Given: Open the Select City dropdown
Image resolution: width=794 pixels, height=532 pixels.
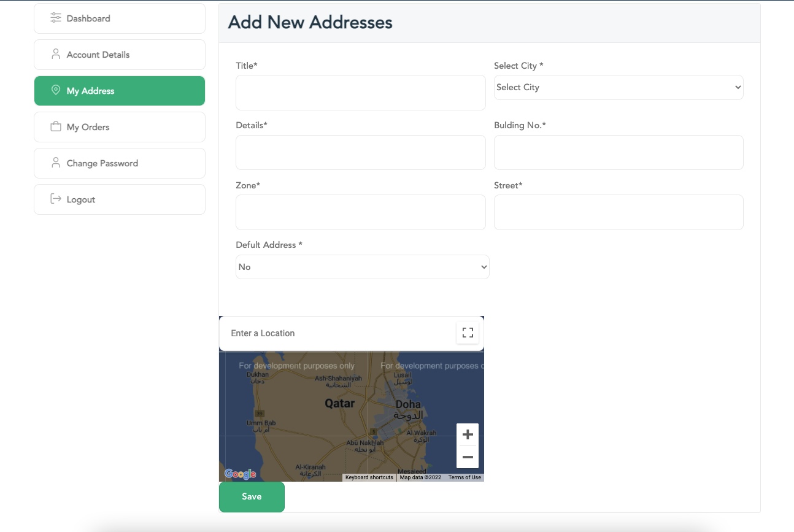Looking at the screenshot, I should (619, 88).
